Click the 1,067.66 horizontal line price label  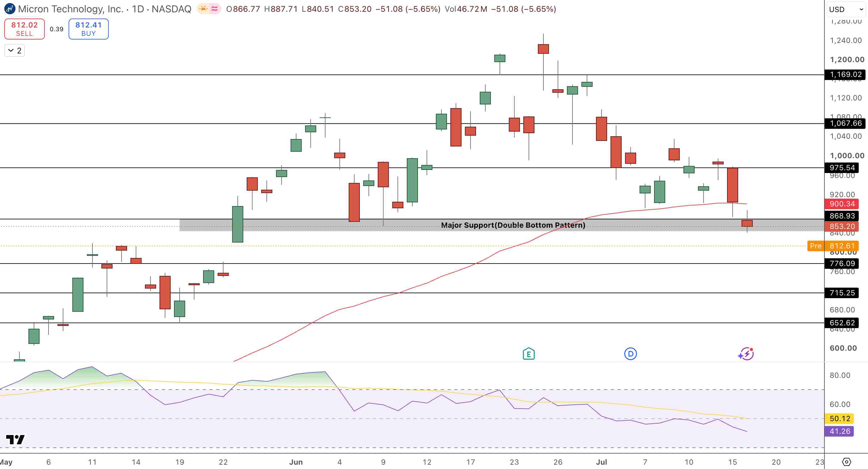(845, 123)
